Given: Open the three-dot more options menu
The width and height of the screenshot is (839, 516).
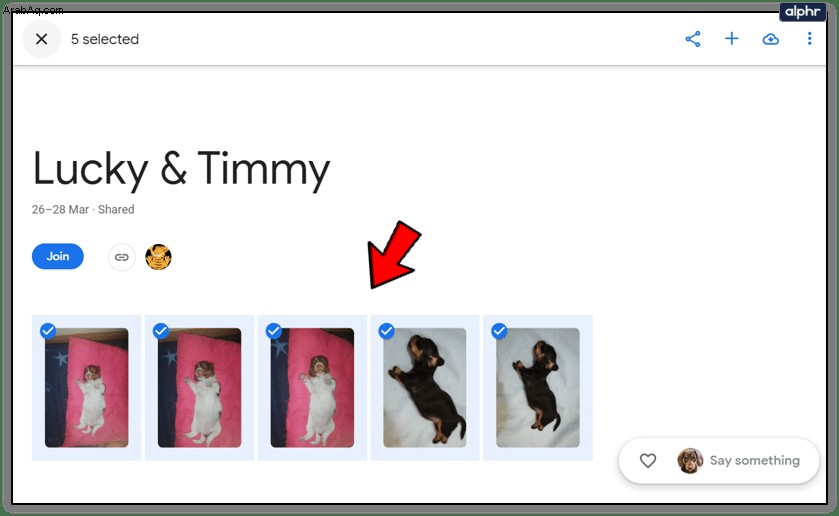Looking at the screenshot, I should 809,39.
